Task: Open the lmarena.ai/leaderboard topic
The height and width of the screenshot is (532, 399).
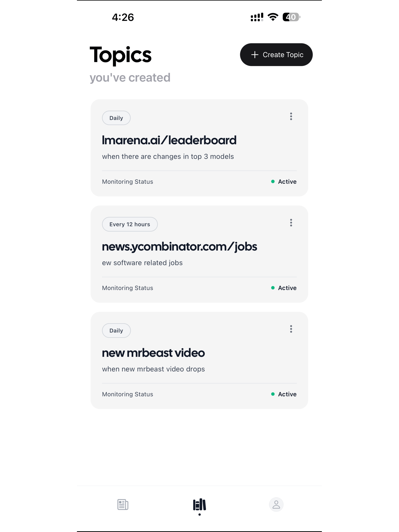Action: point(169,140)
